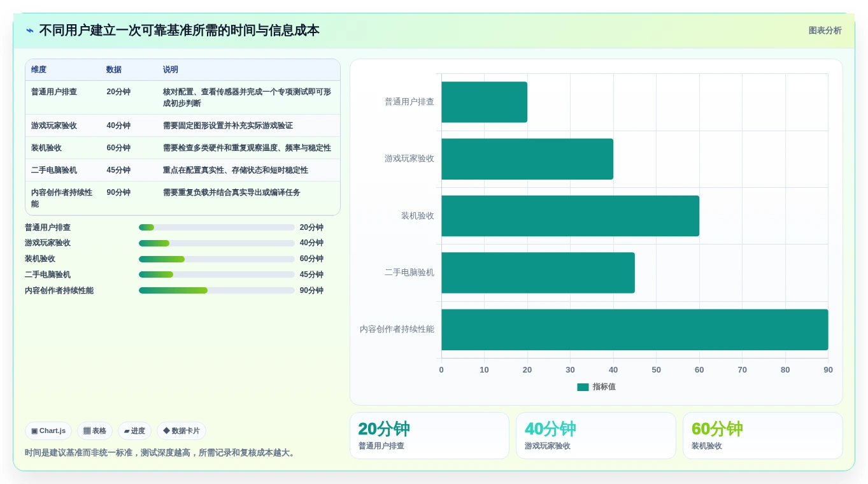Click description 重点在配置真实性、存储状态和短时稳定性

tap(236, 170)
